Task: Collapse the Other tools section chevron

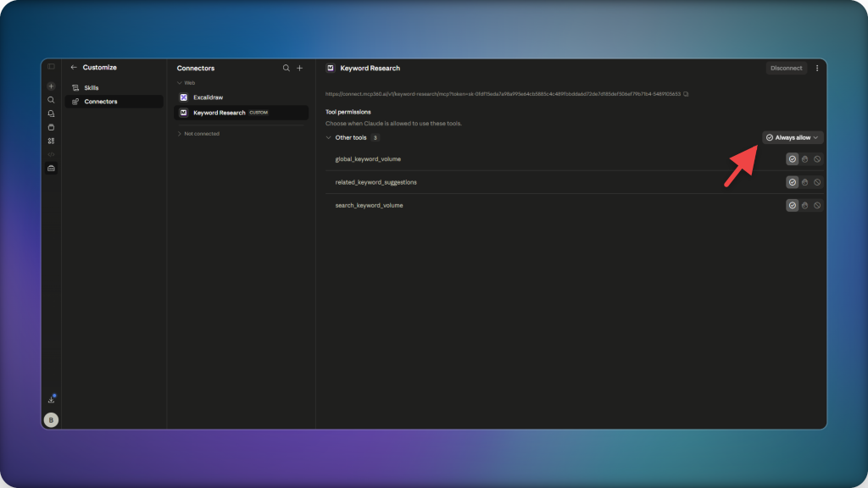Action: (x=328, y=138)
